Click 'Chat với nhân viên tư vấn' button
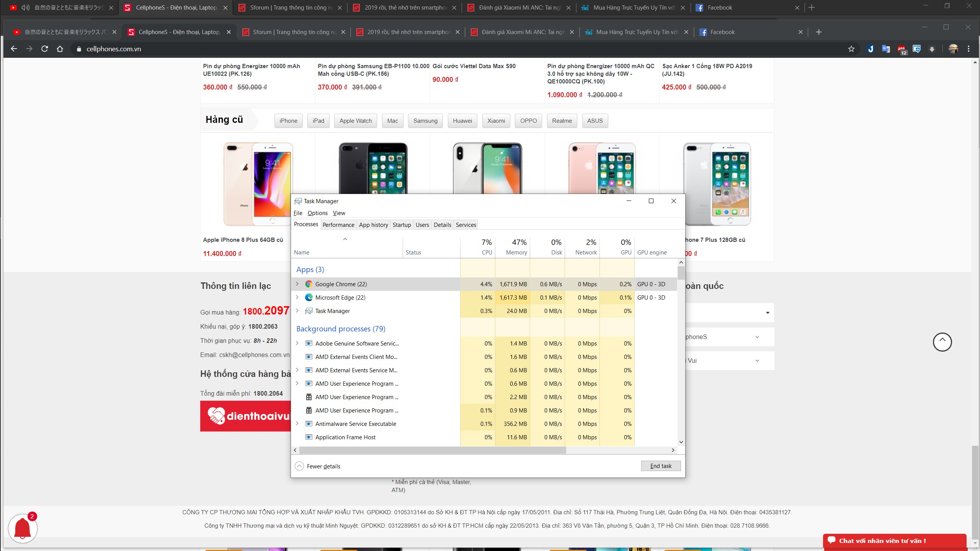 click(x=895, y=541)
